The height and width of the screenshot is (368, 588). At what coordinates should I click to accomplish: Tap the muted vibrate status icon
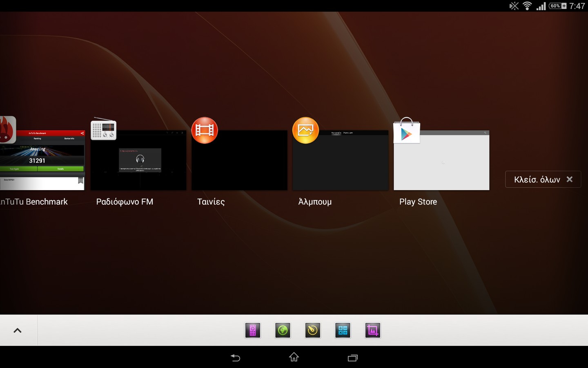514,6
